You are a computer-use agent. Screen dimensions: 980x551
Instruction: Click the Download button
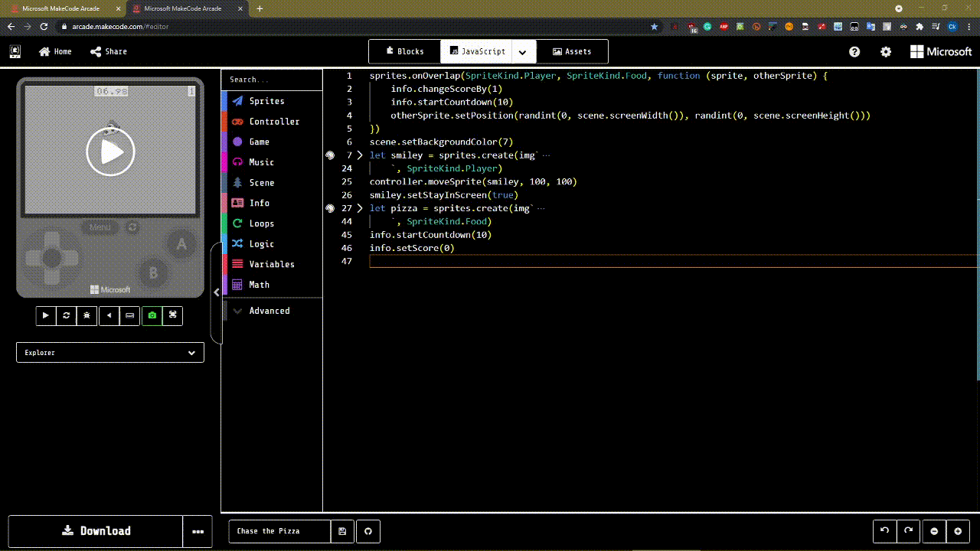(96, 531)
